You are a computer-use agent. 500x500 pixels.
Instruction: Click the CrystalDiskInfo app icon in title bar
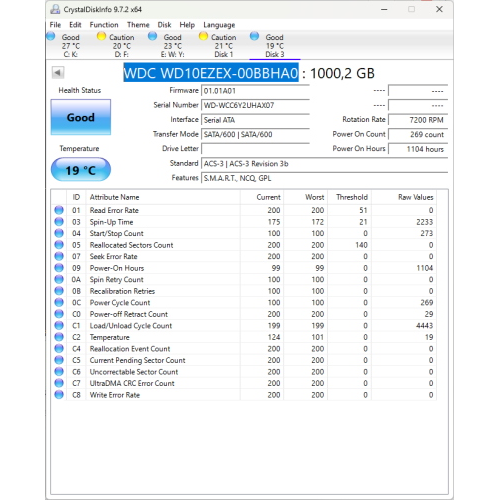[55, 9]
